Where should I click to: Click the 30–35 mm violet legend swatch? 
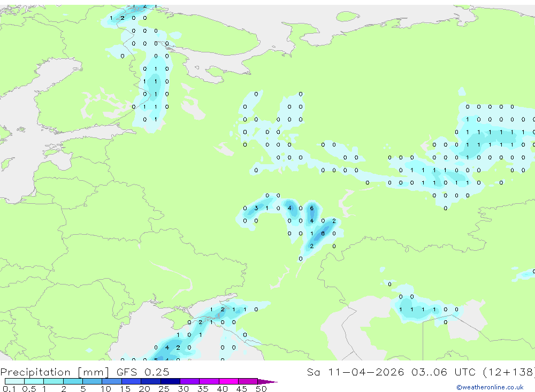pyautogui.click(x=189, y=381)
